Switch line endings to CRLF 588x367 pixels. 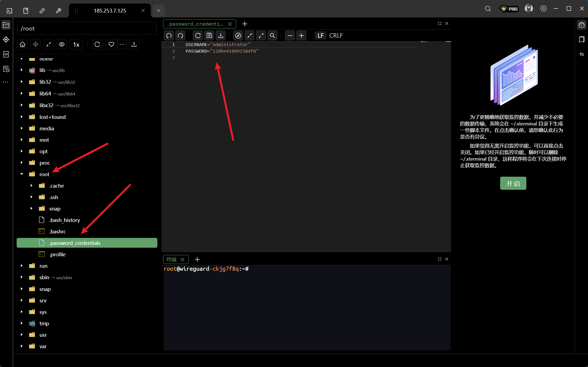[336, 35]
